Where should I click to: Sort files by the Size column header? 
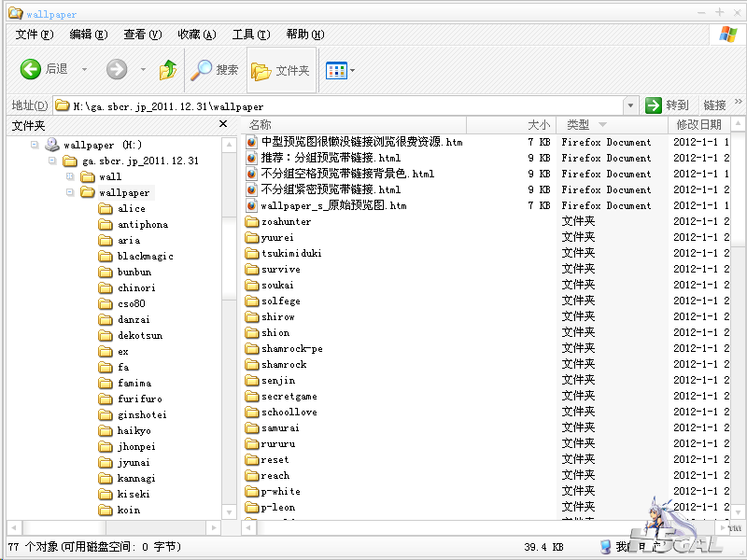click(511, 125)
